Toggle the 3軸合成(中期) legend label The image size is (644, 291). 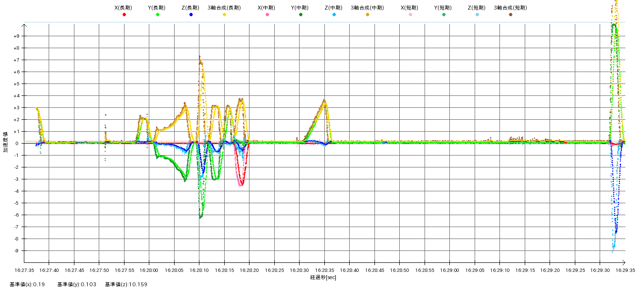pyautogui.click(x=367, y=8)
